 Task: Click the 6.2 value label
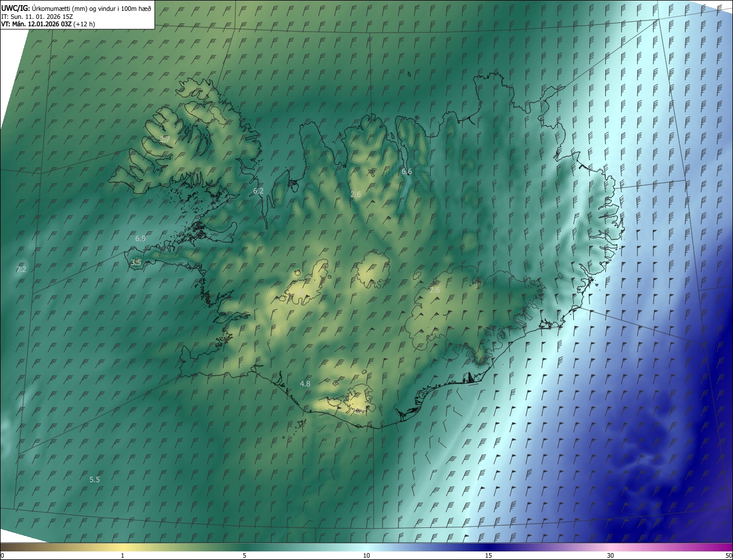(x=258, y=191)
